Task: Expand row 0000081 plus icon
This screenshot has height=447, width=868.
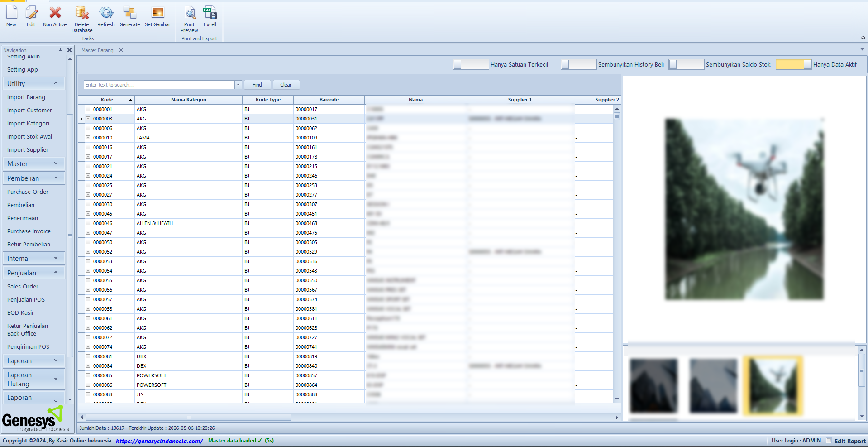Action: [88, 356]
